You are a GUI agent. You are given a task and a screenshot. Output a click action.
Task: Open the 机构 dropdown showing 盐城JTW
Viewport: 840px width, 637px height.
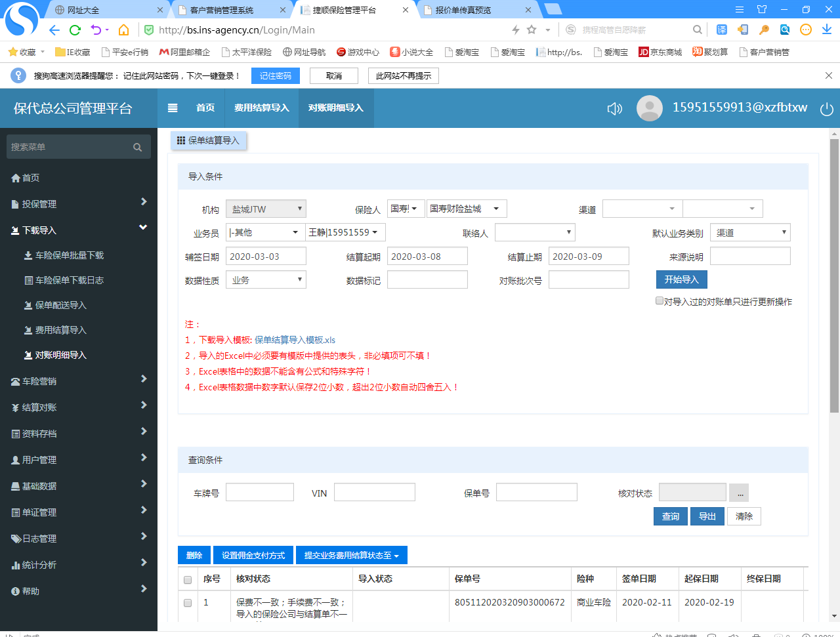[266, 209]
